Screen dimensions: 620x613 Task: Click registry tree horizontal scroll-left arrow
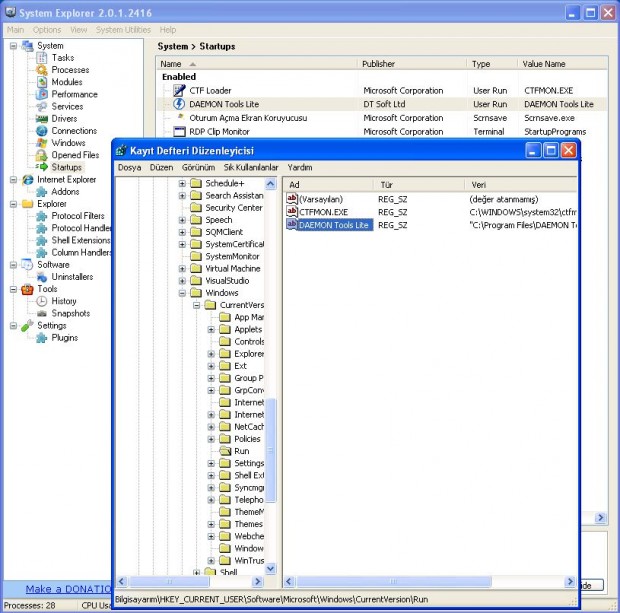pos(121,581)
